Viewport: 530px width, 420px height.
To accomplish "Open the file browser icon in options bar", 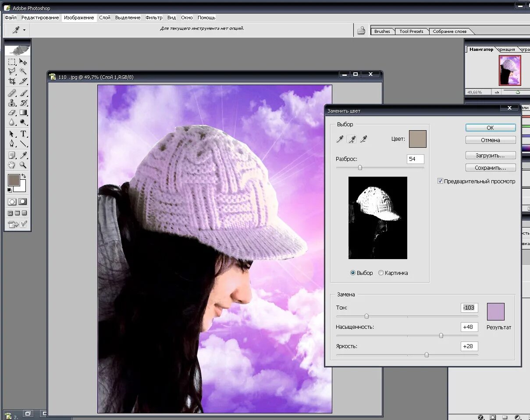I will point(361,30).
